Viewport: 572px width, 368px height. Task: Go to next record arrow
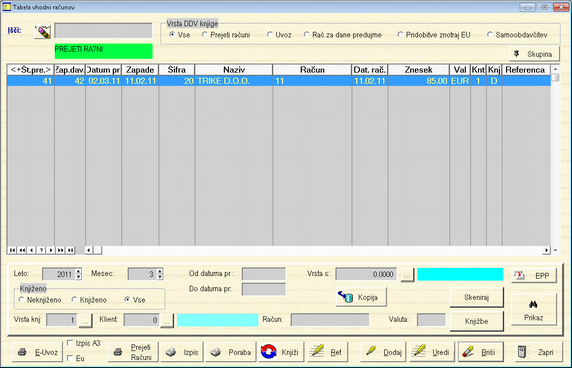coord(51,250)
